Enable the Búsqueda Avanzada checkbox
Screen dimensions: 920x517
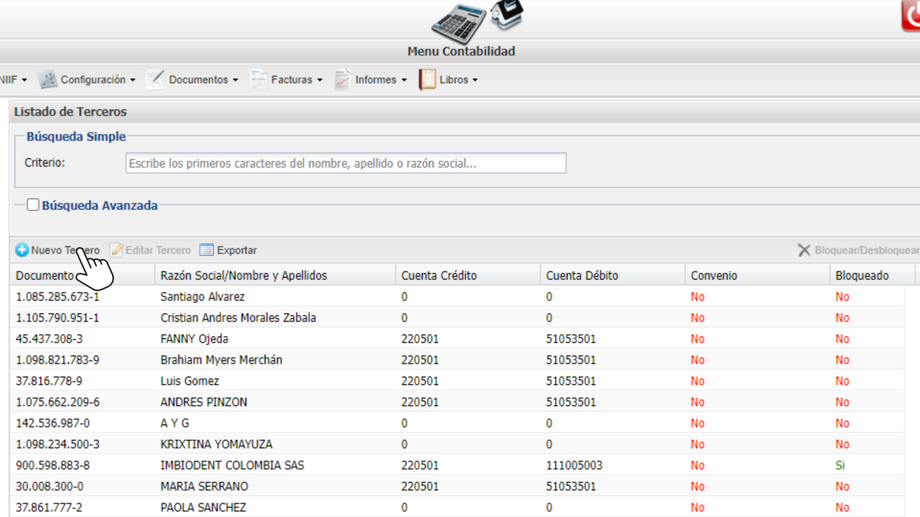tap(33, 205)
